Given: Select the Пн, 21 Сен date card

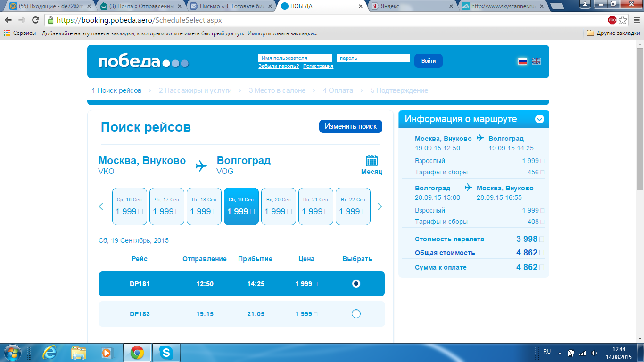Looking at the screenshot, I should [316, 206].
